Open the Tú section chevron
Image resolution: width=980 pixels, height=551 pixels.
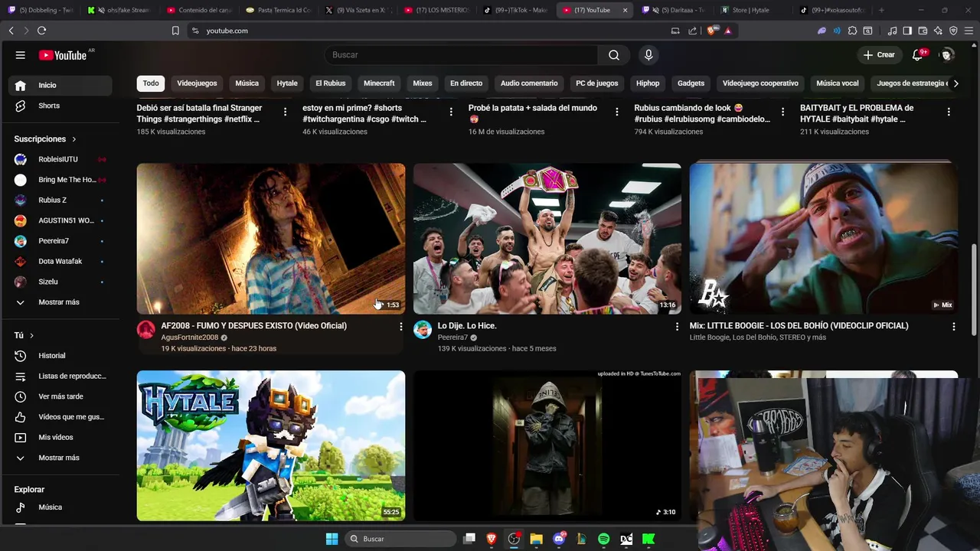click(31, 336)
